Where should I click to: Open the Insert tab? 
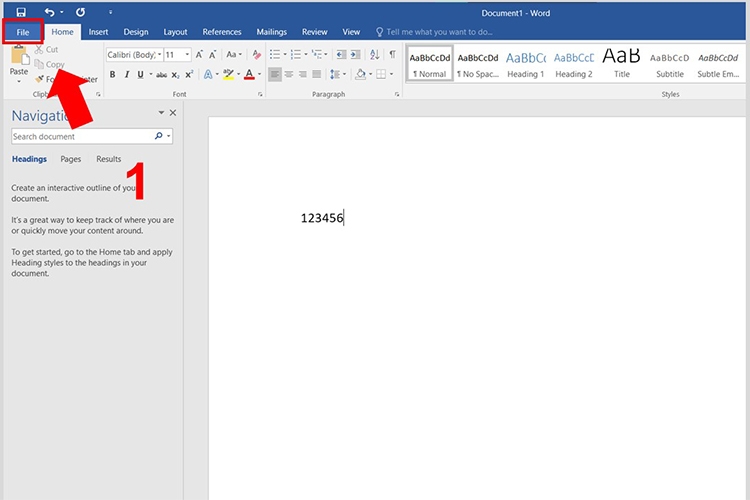[x=98, y=32]
